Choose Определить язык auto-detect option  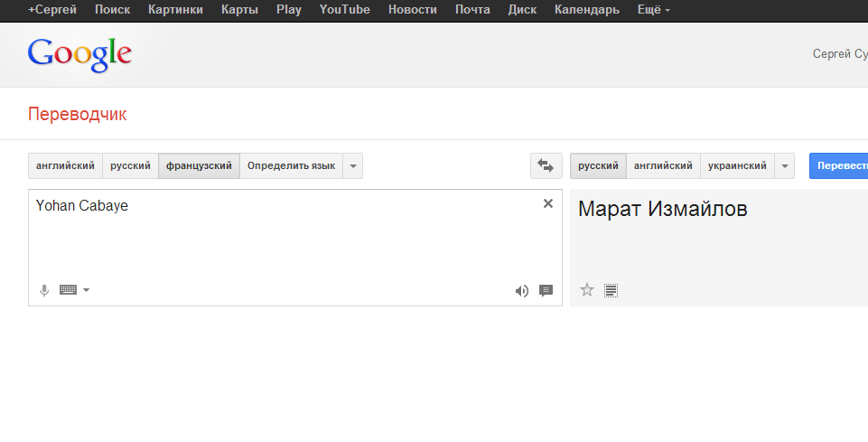291,165
